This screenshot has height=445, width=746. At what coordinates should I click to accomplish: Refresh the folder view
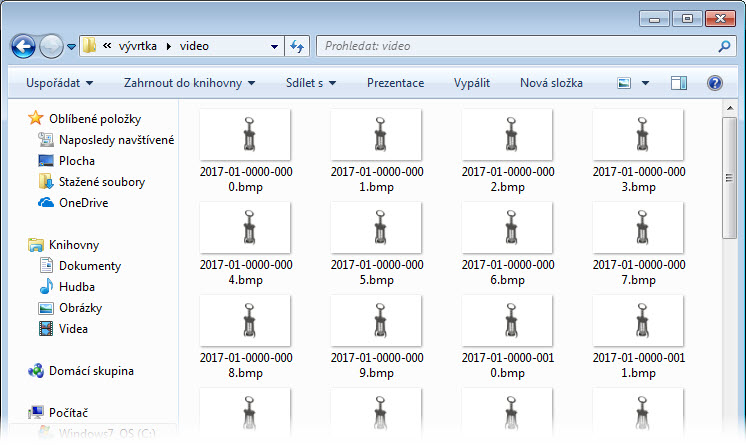[297, 46]
